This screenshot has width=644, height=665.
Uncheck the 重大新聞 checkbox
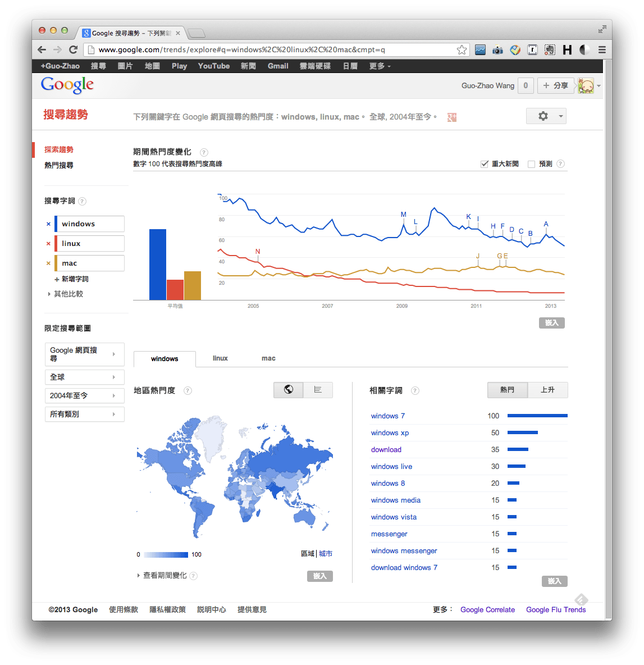pos(484,163)
